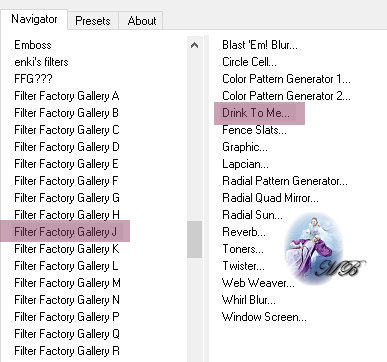This screenshot has height=362, width=387.
Task: Select Radial Quad Mirror... filter
Action: click(270, 198)
